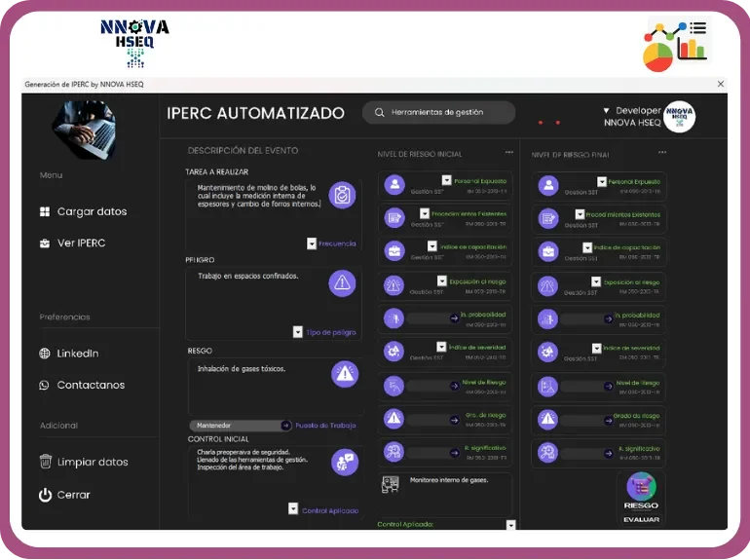The height and width of the screenshot is (560, 750).
Task: Click the Tarea a Realizar clipboard icon
Action: pos(342,196)
